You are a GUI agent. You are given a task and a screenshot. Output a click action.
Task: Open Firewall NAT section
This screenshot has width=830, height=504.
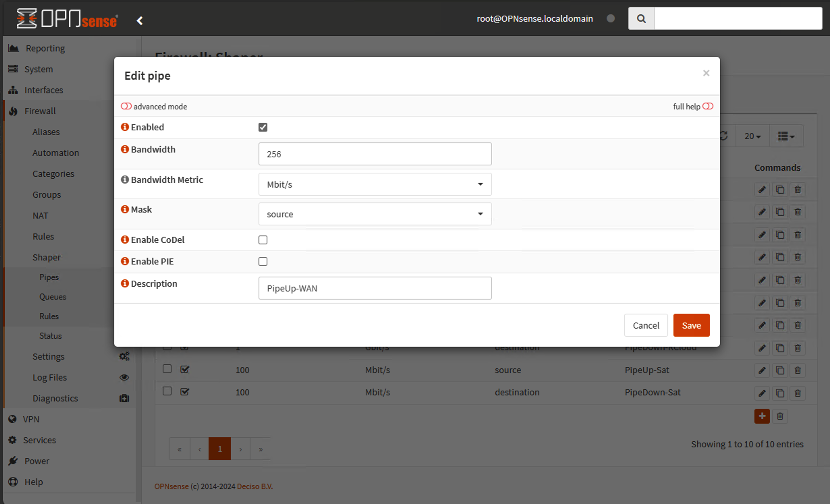(x=40, y=216)
